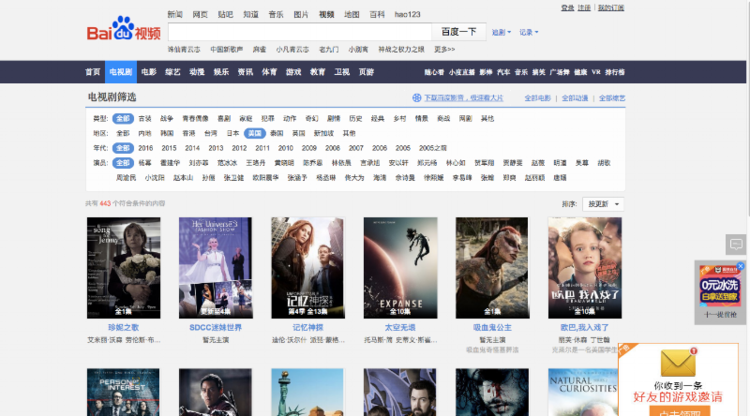Image resolution: width=750 pixels, height=416 pixels.
Task: Select the 日本 region filter
Action: click(x=233, y=133)
